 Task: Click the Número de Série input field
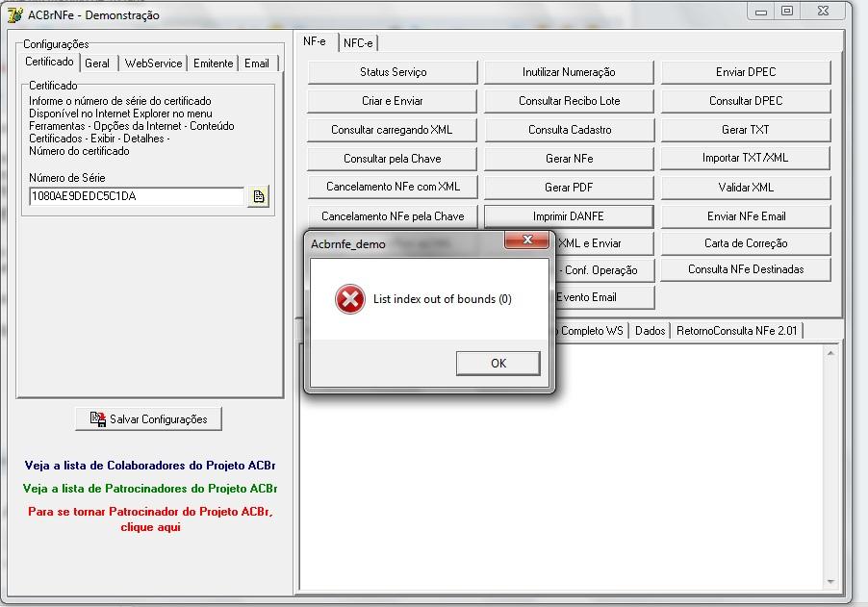tap(137, 196)
